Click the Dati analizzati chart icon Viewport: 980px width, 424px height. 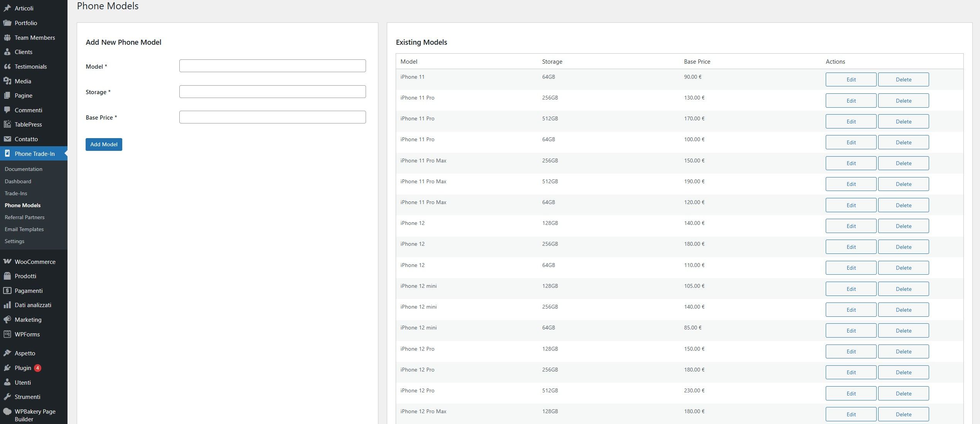click(x=7, y=305)
